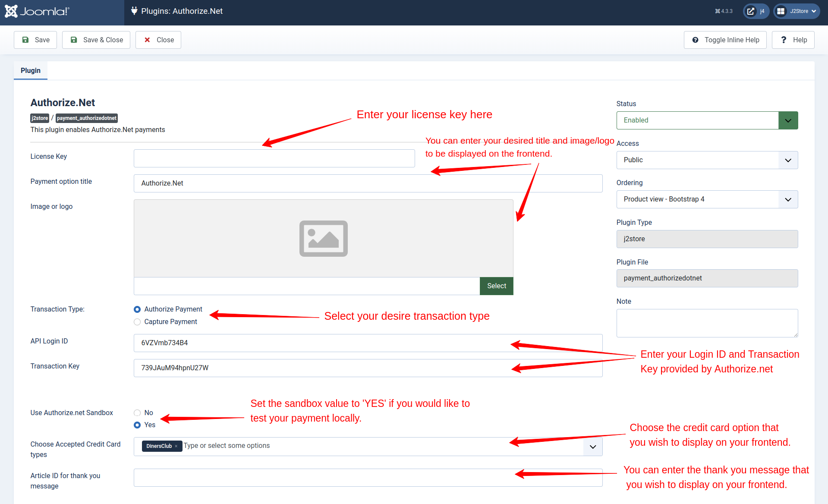Edit the Transaction Key field

coord(368,368)
